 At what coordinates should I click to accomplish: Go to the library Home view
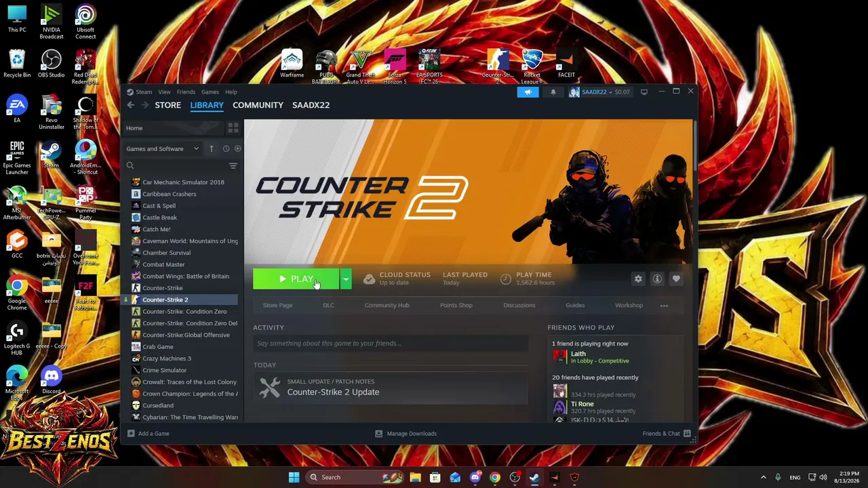174,128
